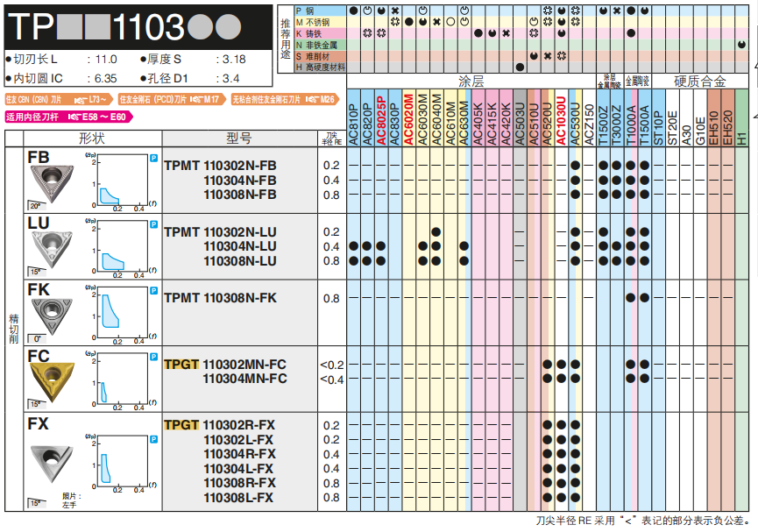The height and width of the screenshot is (532, 758).
Task: Select the pink K 铸铁 legend row
Action: [x=320, y=33]
